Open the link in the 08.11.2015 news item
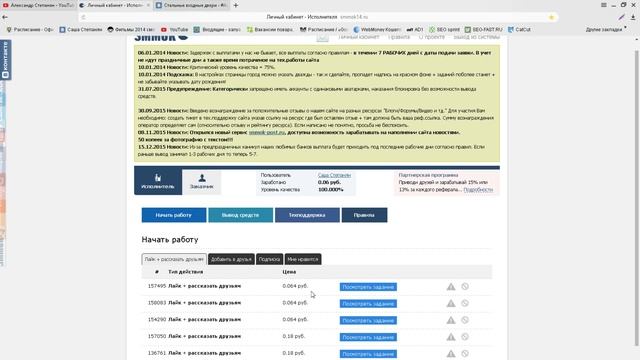This screenshot has height=360, width=640. pyautogui.click(x=267, y=132)
